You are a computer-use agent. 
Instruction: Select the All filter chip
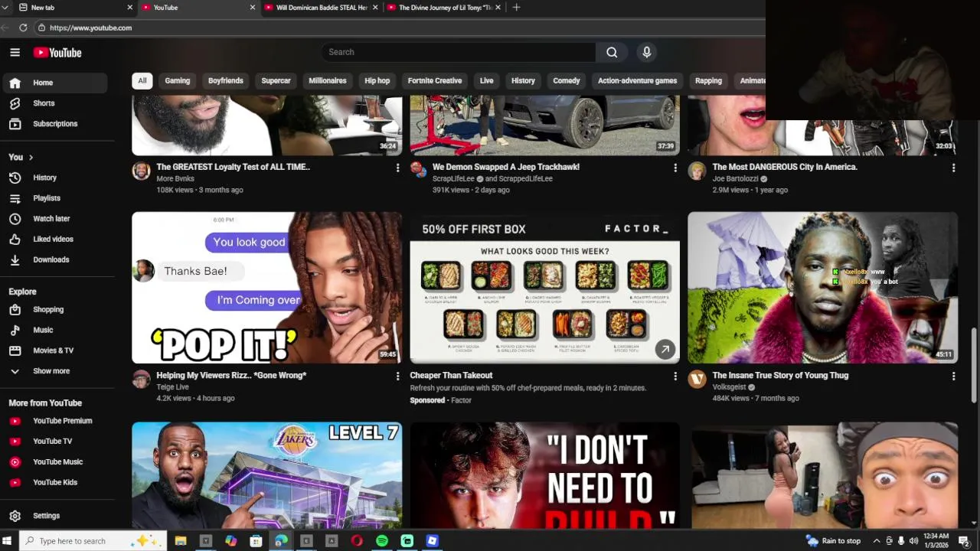[142, 80]
